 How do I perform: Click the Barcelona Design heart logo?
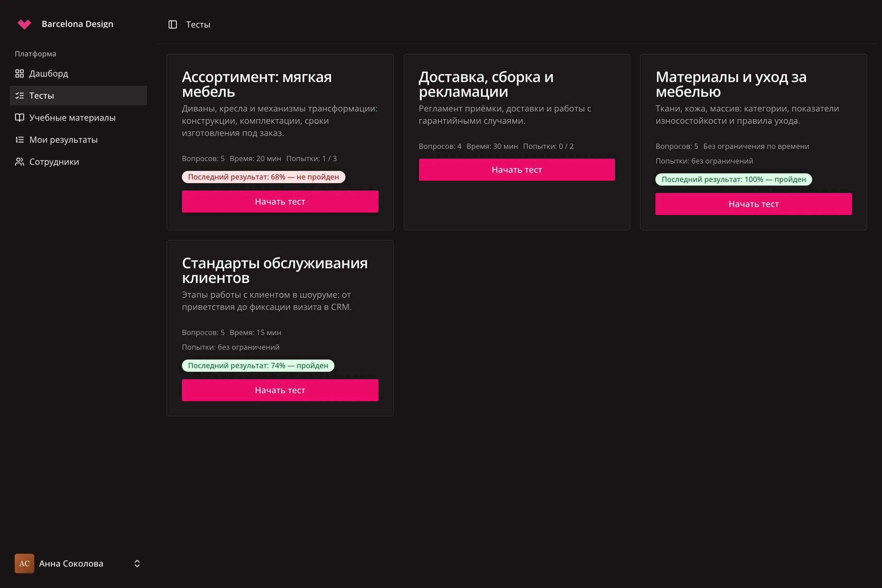click(24, 24)
